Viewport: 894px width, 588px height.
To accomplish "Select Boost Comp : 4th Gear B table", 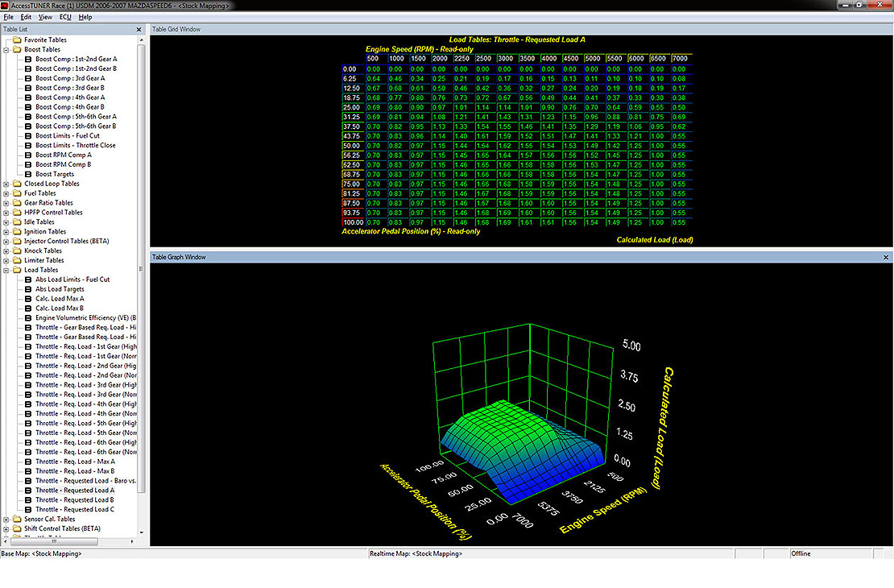I will [x=69, y=107].
